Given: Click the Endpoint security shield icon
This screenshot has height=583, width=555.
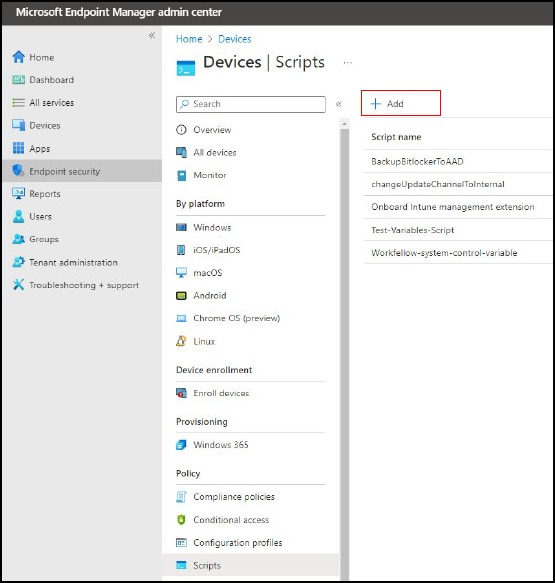Looking at the screenshot, I should [18, 171].
